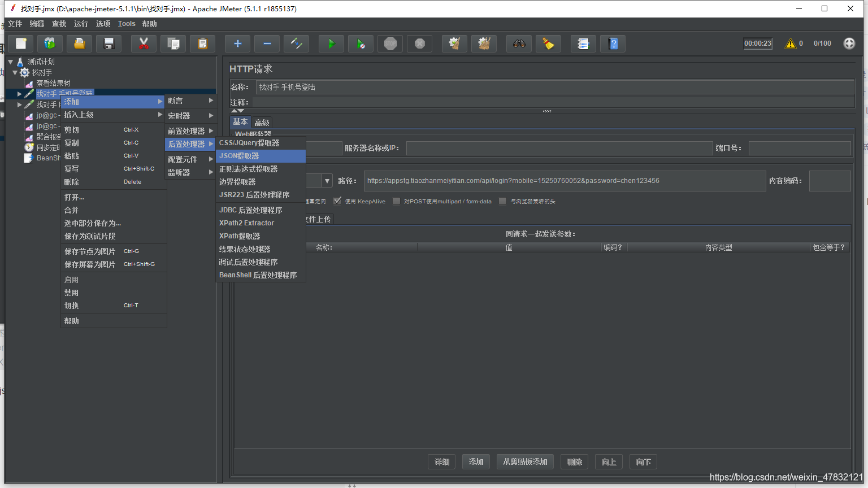Screen dimensions: 868x488
Task: Click the 详细 button
Action: [442, 462]
